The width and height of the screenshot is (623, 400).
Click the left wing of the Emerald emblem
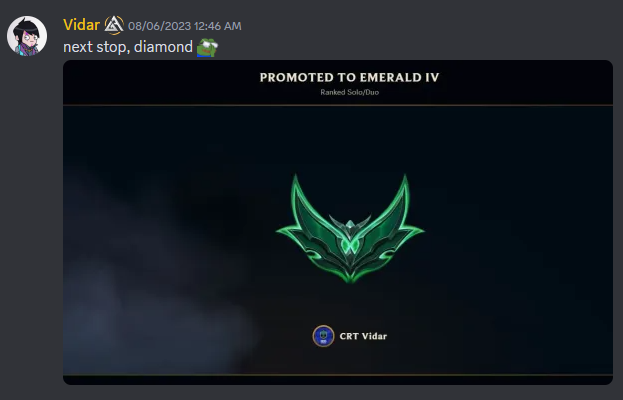(x=310, y=224)
